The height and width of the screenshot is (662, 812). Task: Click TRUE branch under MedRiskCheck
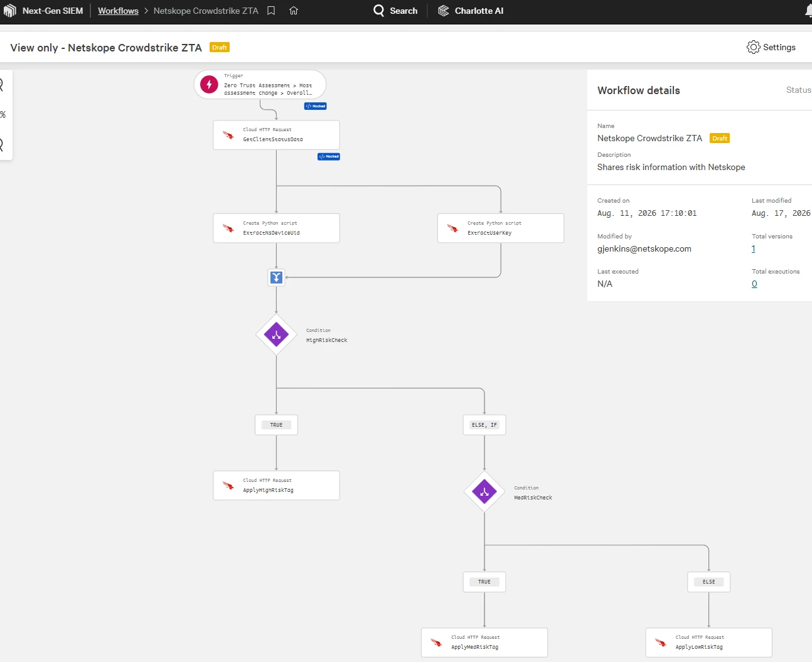pyautogui.click(x=484, y=582)
